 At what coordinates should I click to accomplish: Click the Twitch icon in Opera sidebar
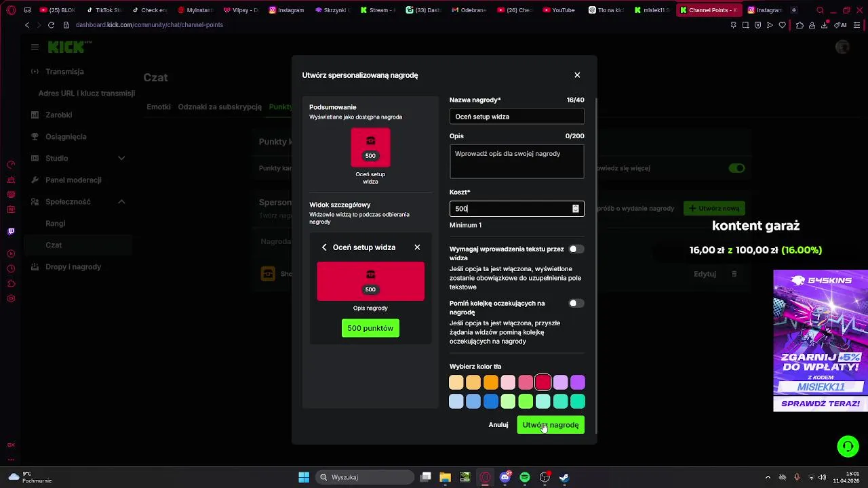[x=11, y=232]
